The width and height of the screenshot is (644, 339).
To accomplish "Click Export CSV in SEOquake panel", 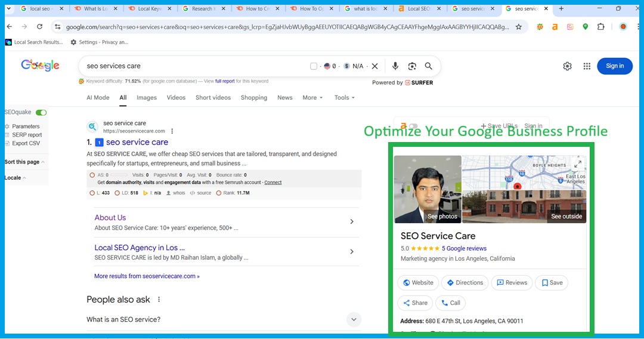I will point(26,143).
